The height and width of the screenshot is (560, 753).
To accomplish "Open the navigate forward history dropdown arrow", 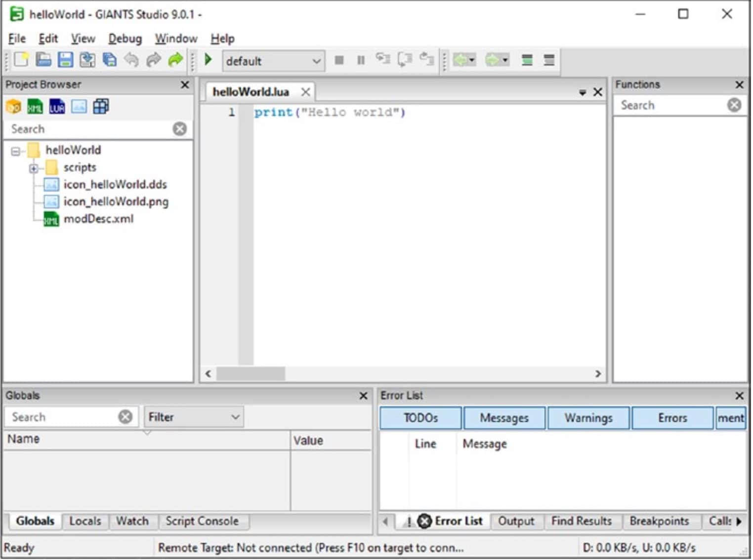I will [505, 60].
